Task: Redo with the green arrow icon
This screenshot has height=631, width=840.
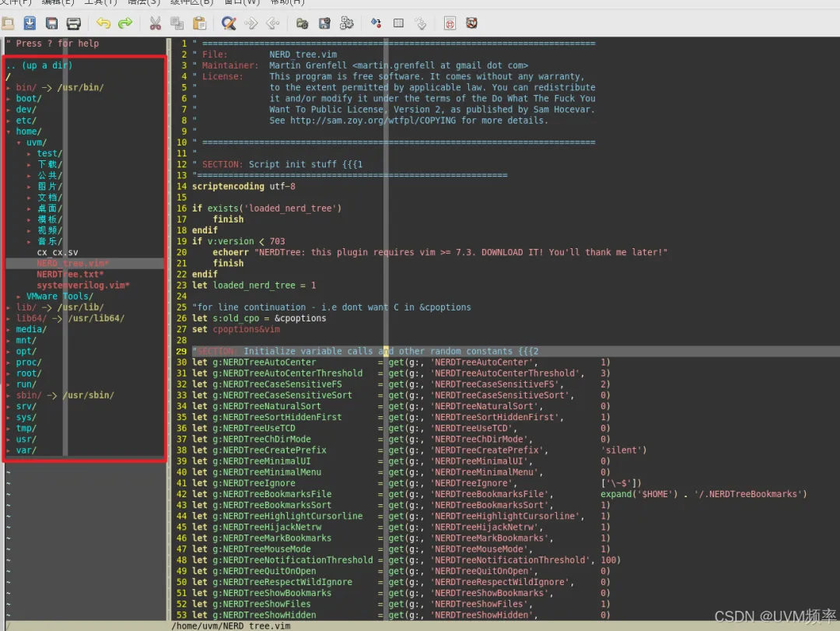Action: point(125,23)
